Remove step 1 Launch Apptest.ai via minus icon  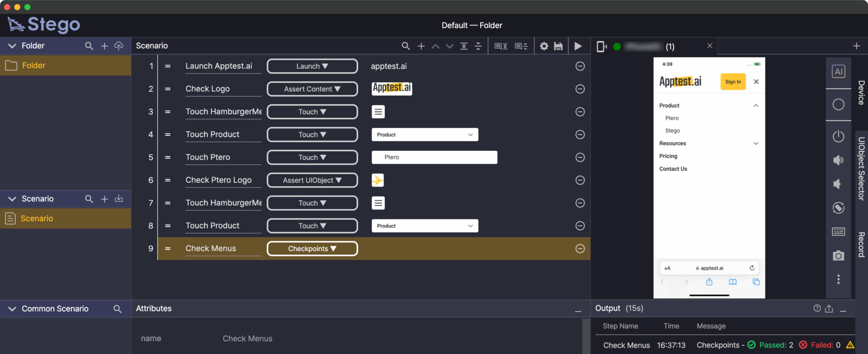click(580, 66)
